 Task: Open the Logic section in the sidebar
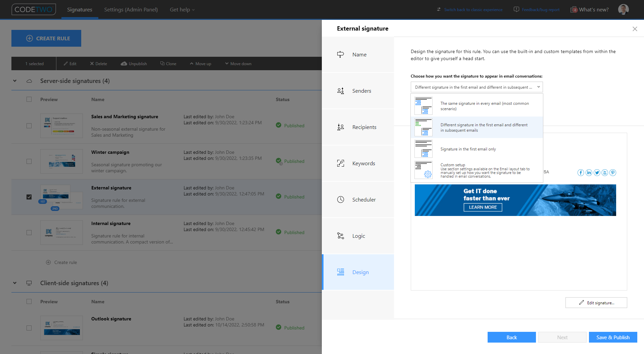click(358, 236)
